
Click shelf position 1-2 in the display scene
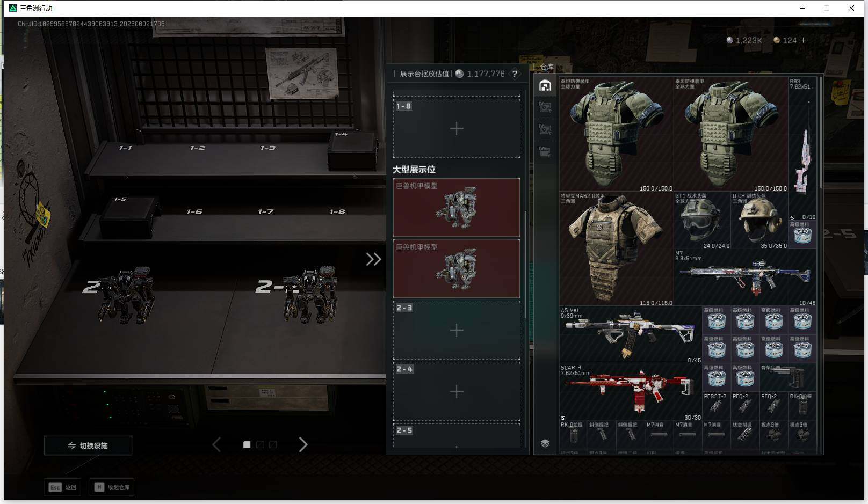point(197,148)
